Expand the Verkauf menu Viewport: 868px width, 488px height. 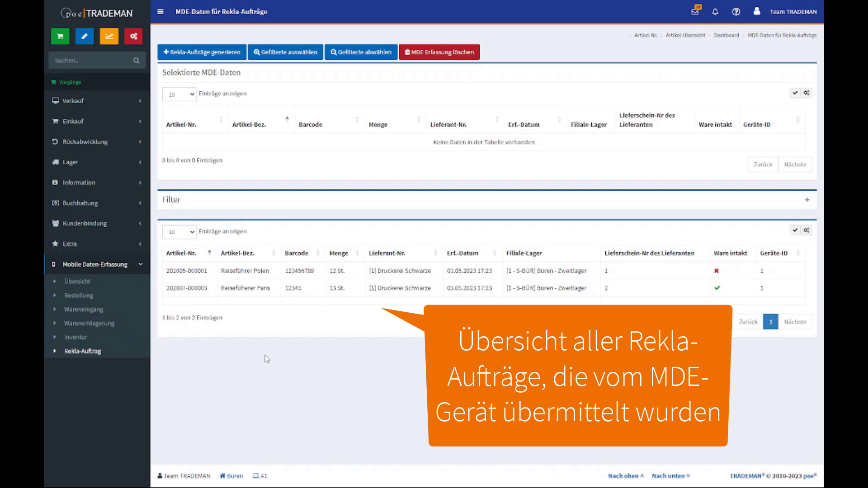tap(97, 101)
